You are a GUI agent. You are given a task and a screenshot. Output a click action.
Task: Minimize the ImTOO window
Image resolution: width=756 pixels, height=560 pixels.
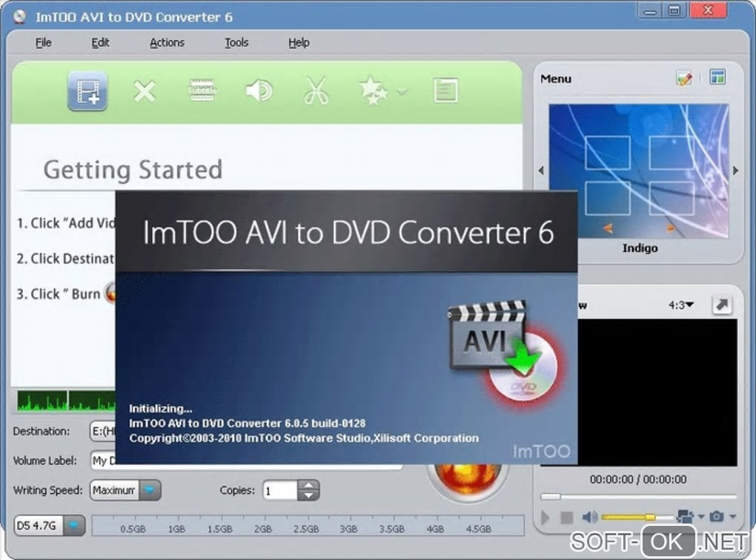[649, 10]
